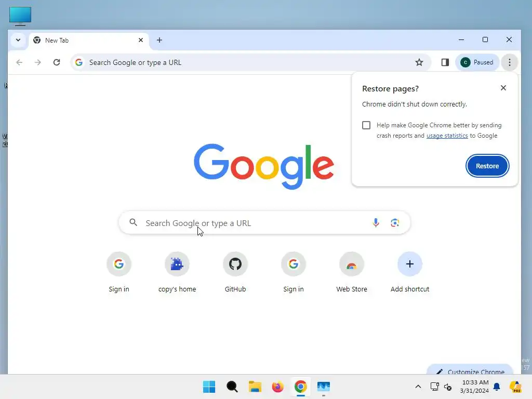
Task: Select the monitor desktop icon
Action: 20,16
